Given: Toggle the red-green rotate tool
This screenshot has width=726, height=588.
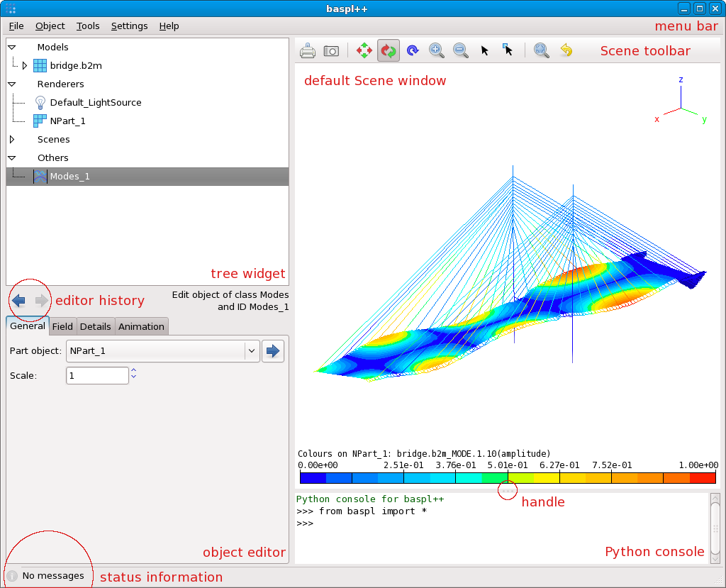Looking at the screenshot, I should pos(389,51).
